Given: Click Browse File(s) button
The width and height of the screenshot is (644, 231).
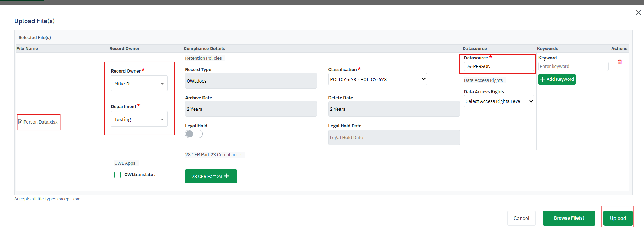Looking at the screenshot, I should (x=569, y=218).
